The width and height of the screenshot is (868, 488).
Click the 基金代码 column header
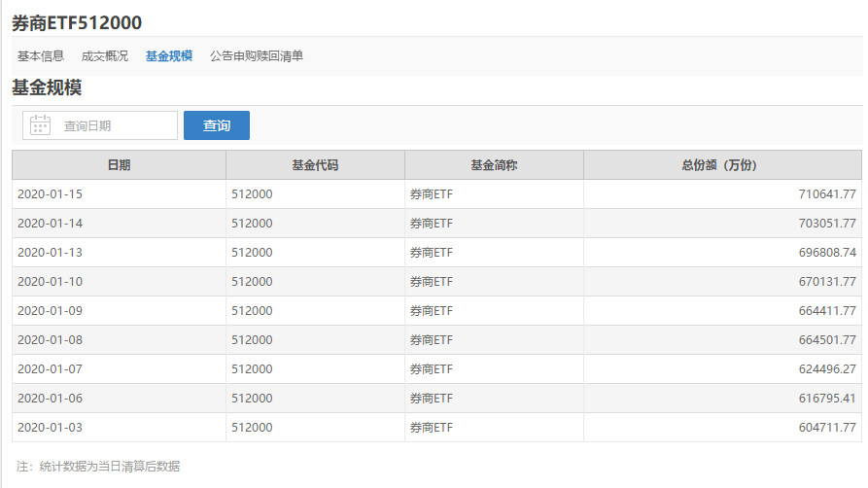tap(315, 165)
